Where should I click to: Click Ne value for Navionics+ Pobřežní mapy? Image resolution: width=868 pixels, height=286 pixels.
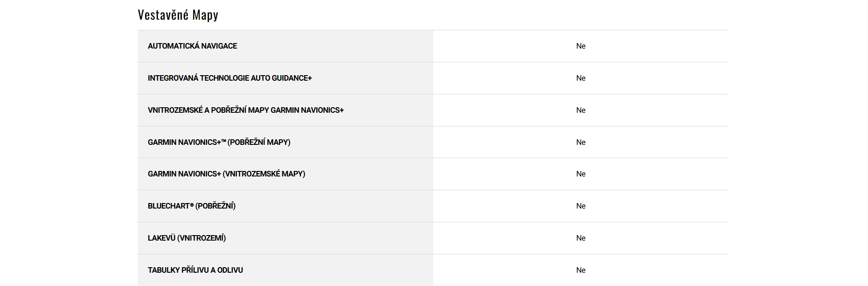(581, 142)
